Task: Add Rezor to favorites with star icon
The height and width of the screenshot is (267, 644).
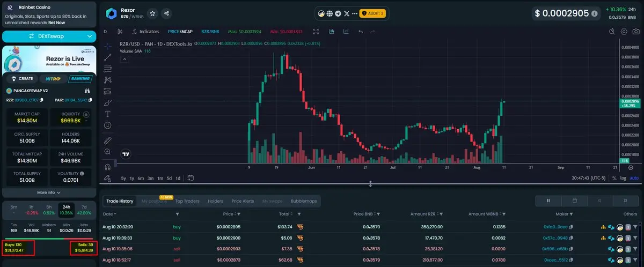Action: coord(152,13)
